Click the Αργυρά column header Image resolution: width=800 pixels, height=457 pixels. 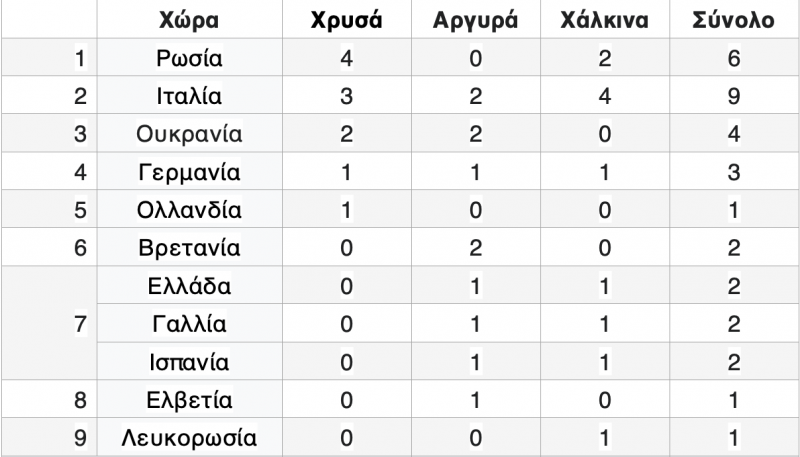(x=475, y=20)
